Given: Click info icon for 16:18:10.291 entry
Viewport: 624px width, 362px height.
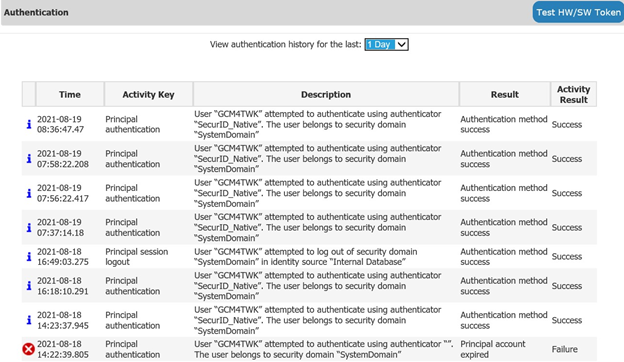Looking at the screenshot, I should tap(29, 286).
